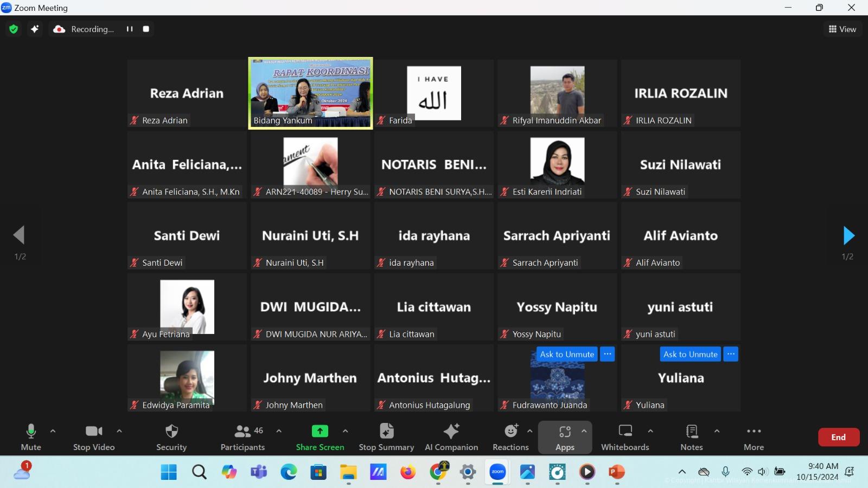The width and height of the screenshot is (868, 488).
Task: Expand the arrow next to Whiteboards
Action: pyautogui.click(x=650, y=431)
